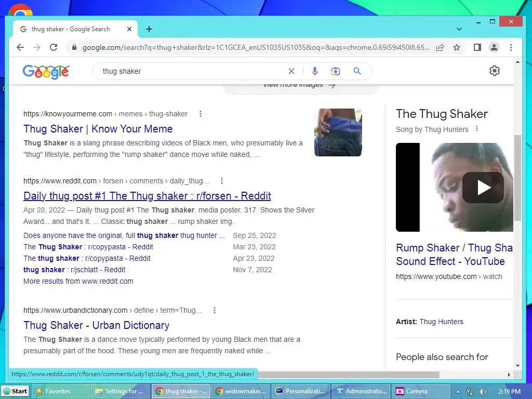Reload the Google search page
The width and height of the screenshot is (532, 399).
click(54, 47)
